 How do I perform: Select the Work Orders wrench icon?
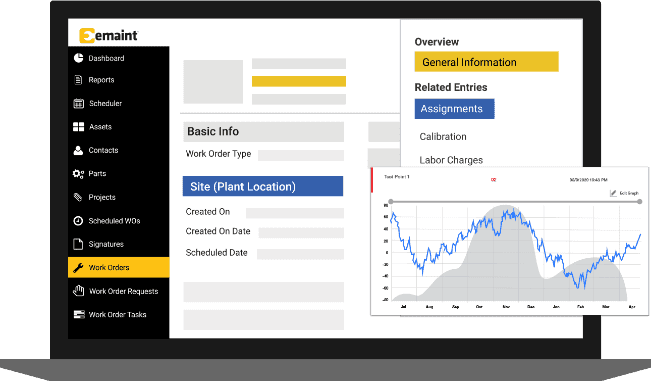78,268
